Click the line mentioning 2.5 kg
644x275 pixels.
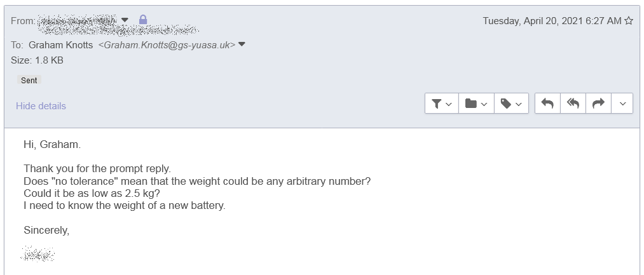pos(92,193)
